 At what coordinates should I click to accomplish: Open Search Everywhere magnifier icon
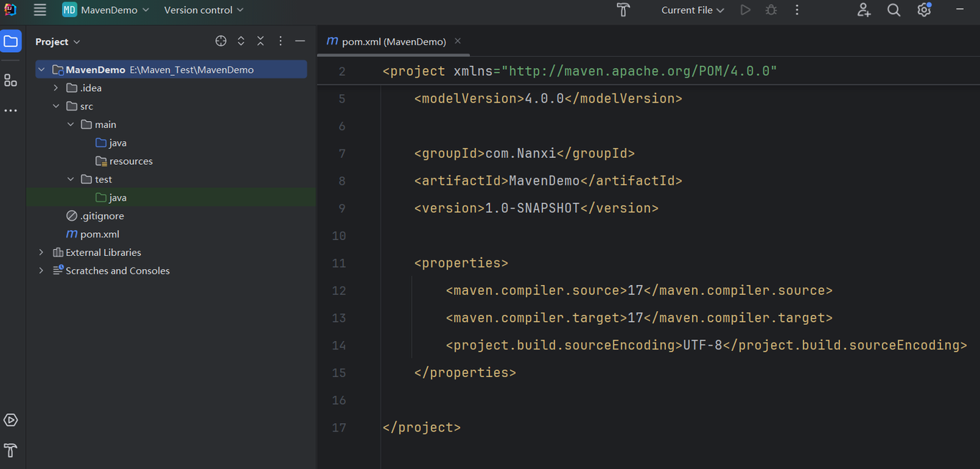[x=893, y=10]
